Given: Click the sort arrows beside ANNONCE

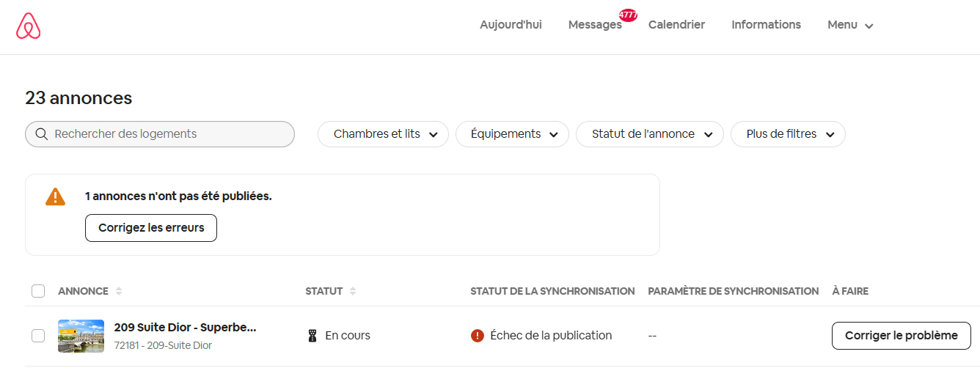Looking at the screenshot, I should click(x=119, y=291).
